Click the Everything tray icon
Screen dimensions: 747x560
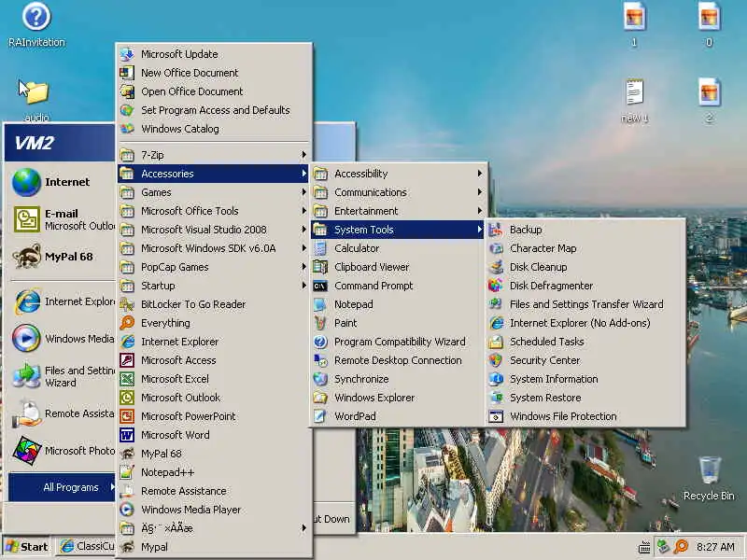(x=681, y=547)
